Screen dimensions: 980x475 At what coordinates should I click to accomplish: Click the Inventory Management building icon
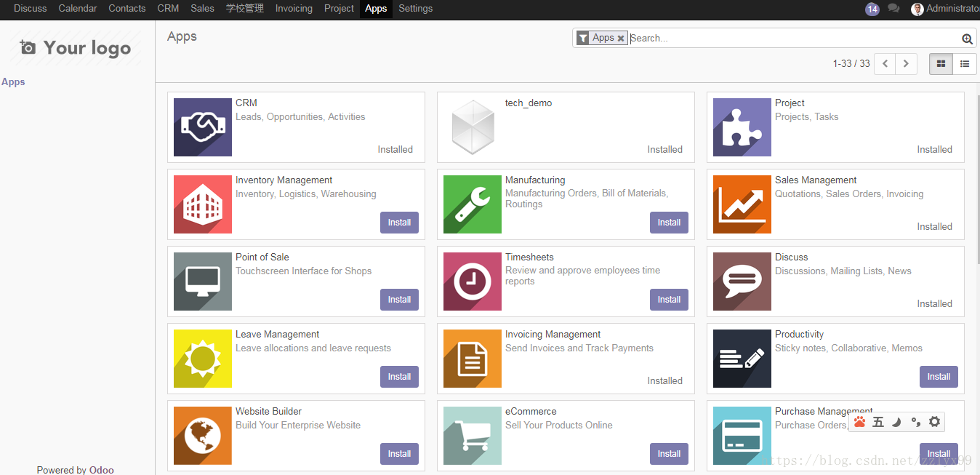pos(203,204)
